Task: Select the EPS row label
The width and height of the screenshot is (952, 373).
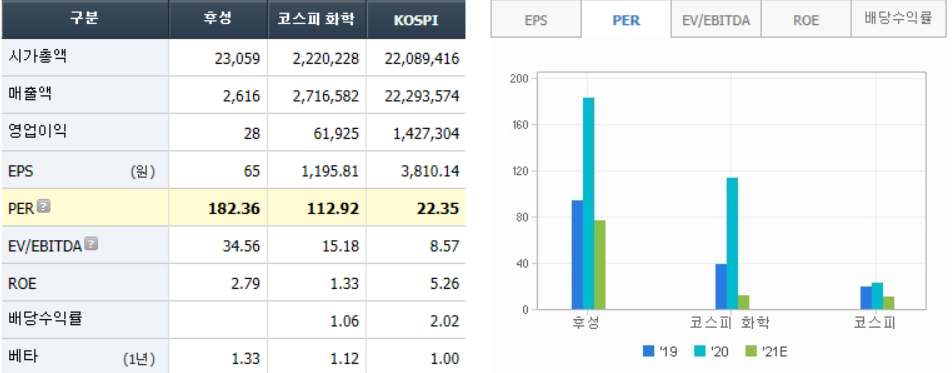Action: [21, 171]
